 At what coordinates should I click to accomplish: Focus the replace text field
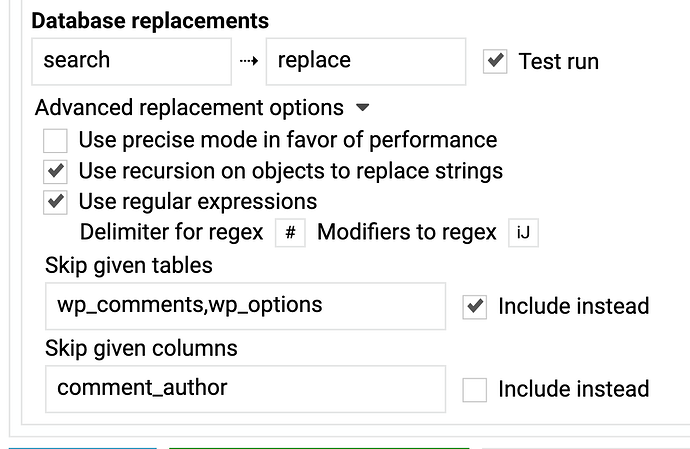pyautogui.click(x=365, y=61)
